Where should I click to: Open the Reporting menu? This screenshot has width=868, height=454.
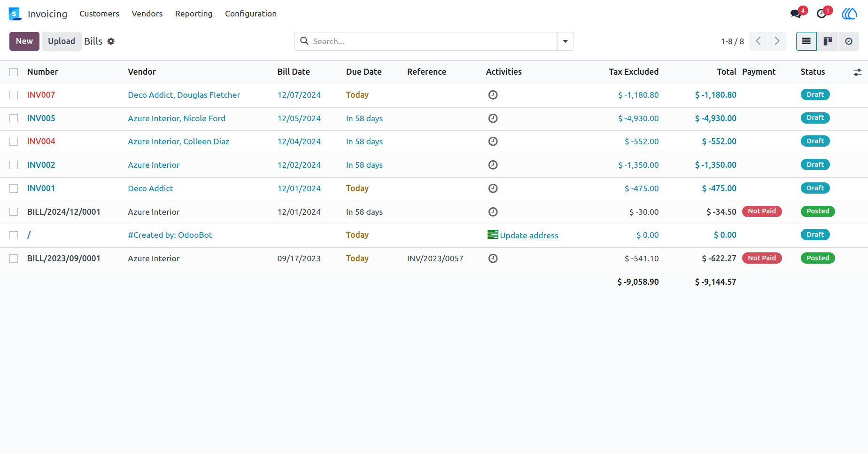tap(194, 14)
